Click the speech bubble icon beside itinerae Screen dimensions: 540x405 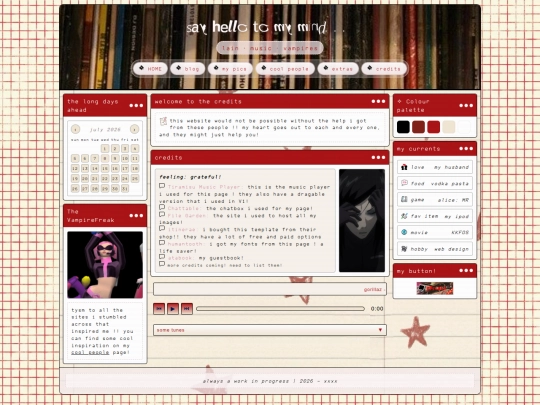point(162,228)
